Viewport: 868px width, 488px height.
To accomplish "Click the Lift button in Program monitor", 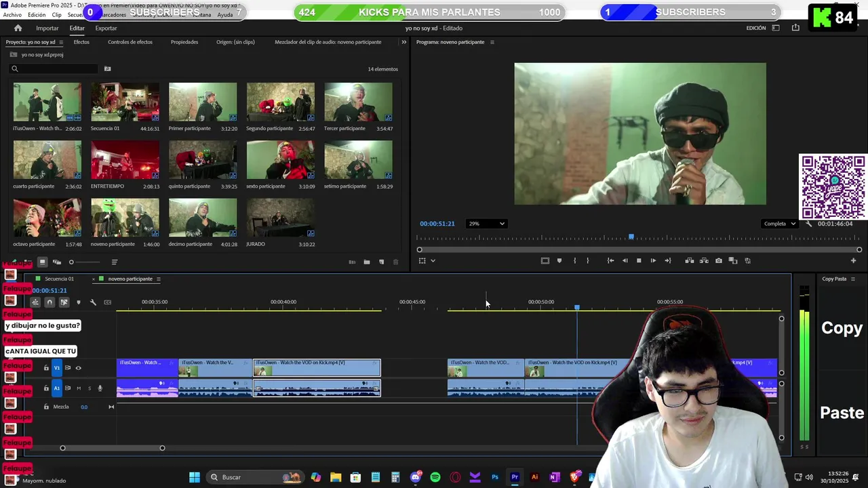I will pos(690,260).
